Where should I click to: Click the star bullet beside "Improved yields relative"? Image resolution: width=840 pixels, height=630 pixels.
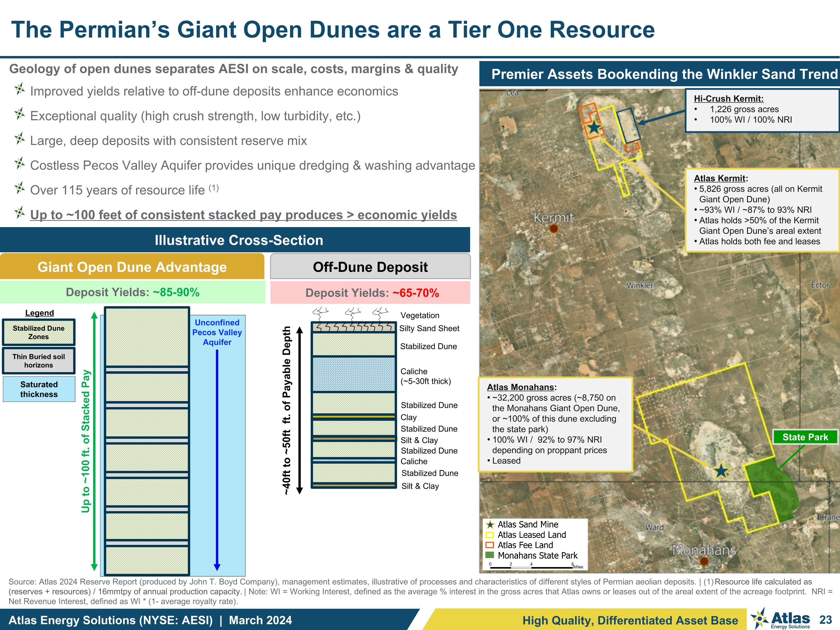[x=19, y=90]
